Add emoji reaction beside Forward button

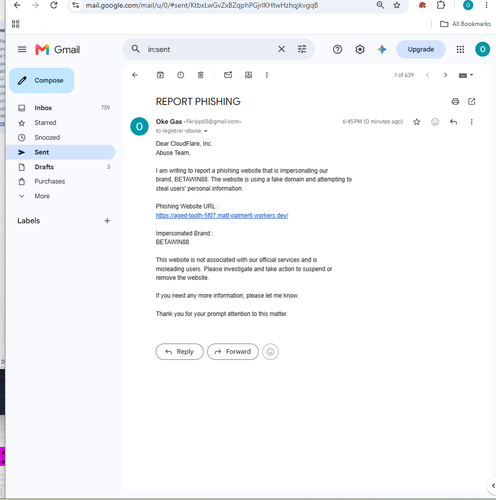[270, 352]
